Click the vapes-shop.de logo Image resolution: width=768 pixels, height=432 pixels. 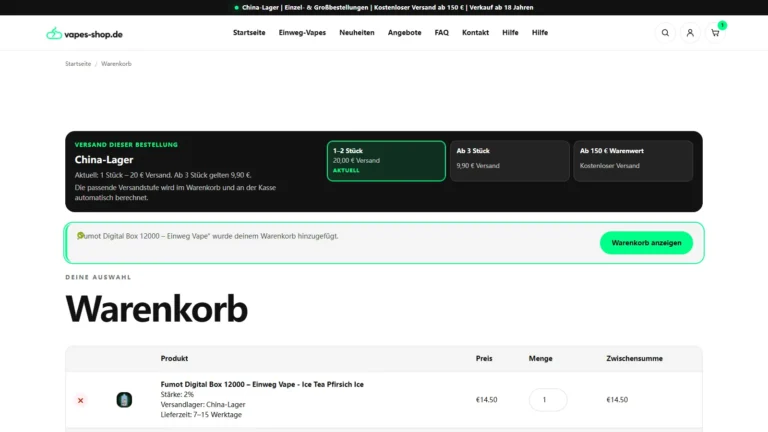click(x=84, y=34)
